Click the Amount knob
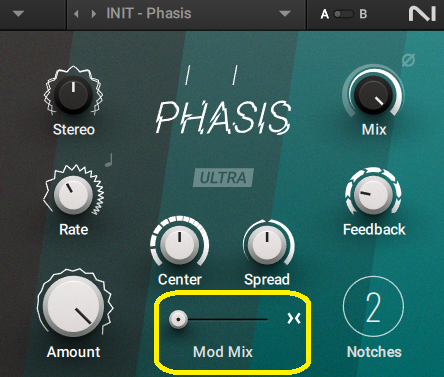 click(x=74, y=306)
